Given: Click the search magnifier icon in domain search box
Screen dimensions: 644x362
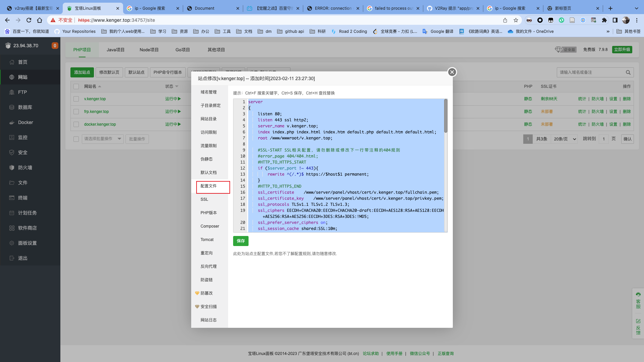Looking at the screenshot, I should (629, 72).
